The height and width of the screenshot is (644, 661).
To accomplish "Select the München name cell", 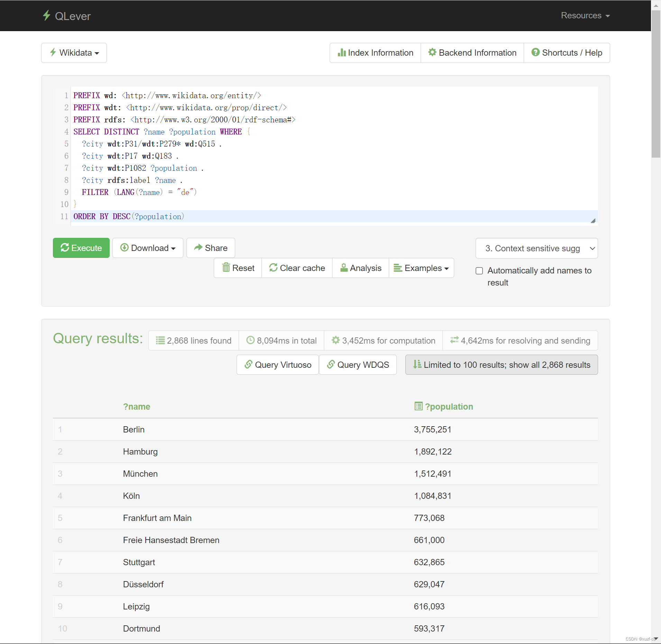I will coord(140,474).
